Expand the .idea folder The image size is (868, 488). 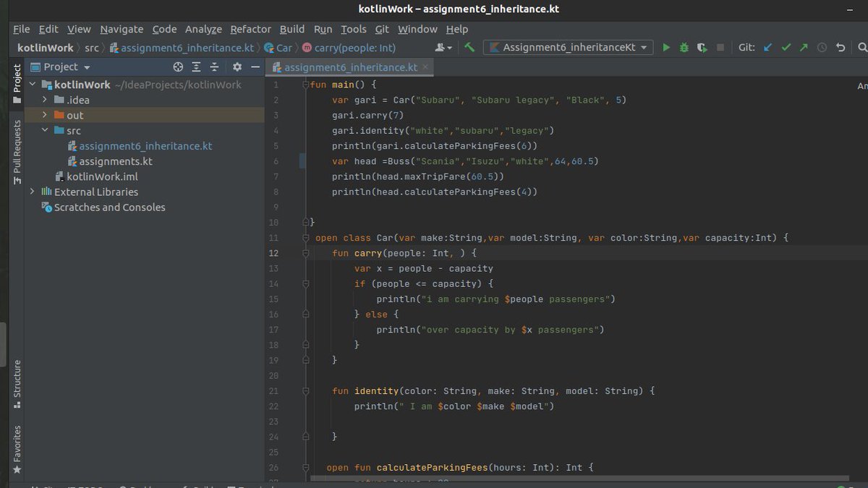pyautogui.click(x=45, y=100)
